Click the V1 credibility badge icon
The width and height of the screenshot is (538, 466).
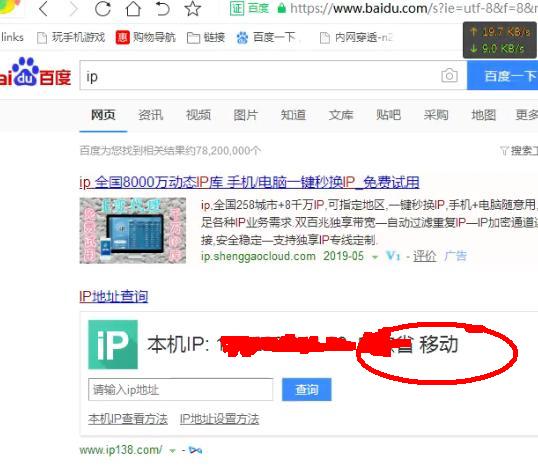[x=393, y=256]
